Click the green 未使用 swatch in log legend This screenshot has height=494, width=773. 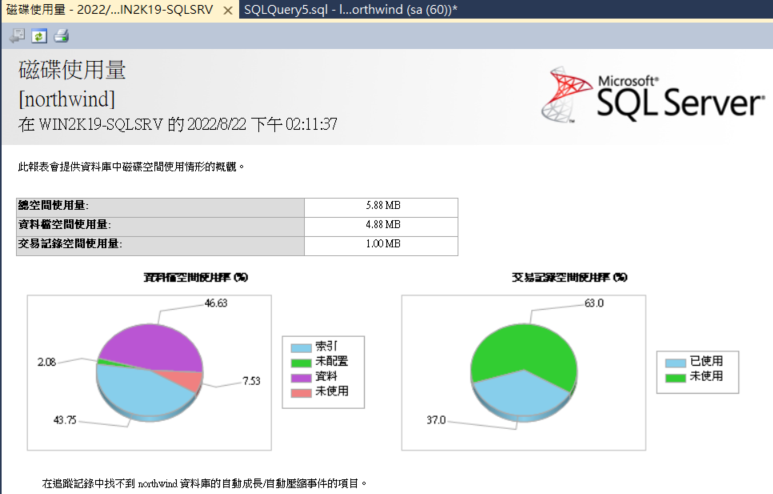675,378
